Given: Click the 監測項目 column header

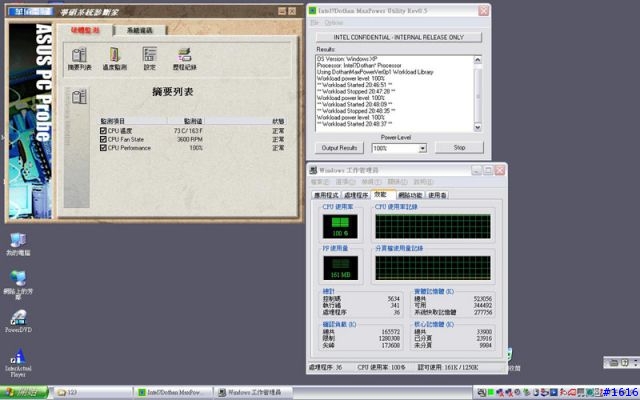Looking at the screenshot, I should [133, 121].
